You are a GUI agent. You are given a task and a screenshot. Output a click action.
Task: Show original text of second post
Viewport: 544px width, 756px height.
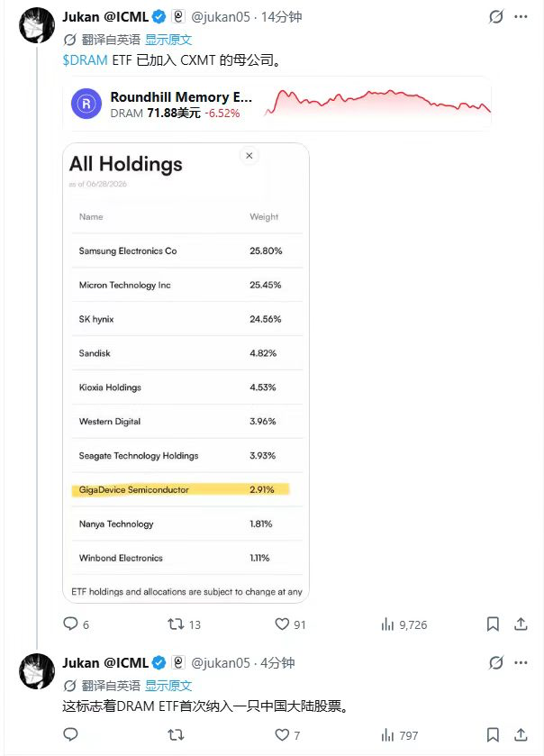point(168,686)
